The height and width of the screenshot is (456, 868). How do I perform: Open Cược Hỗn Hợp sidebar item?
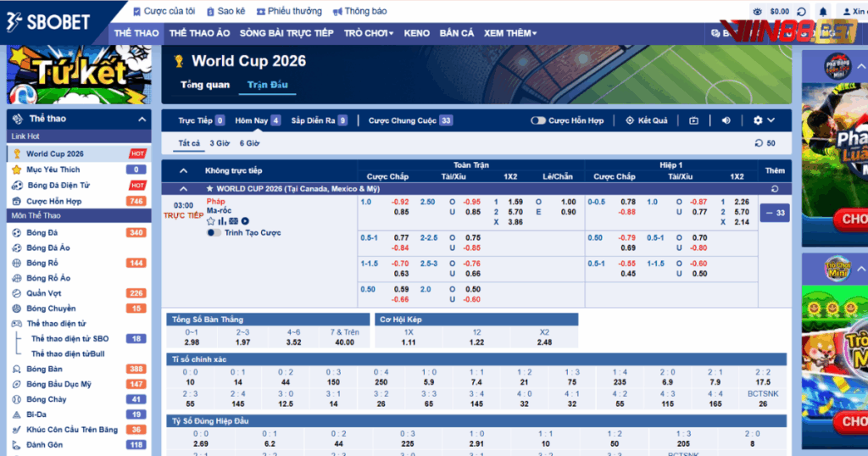(79, 202)
